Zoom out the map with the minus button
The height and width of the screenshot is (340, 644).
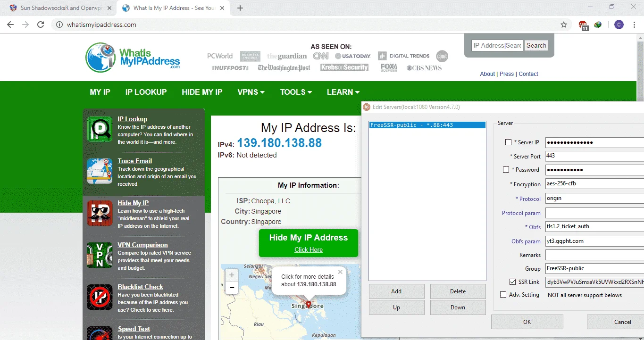coord(232,287)
